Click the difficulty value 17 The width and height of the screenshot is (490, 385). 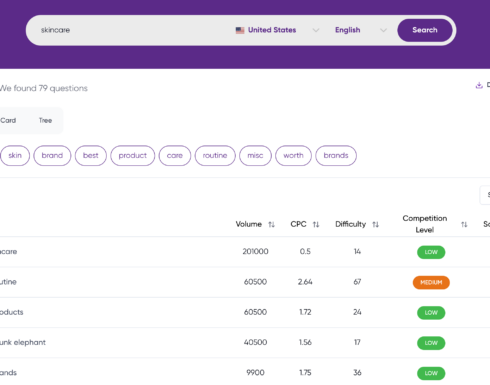(x=357, y=342)
